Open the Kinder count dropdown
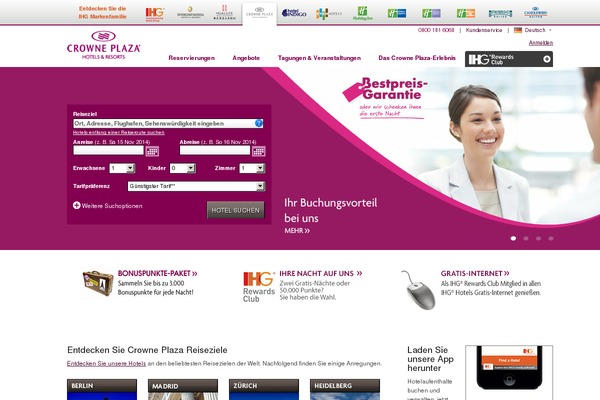The image size is (600, 400). [183, 168]
